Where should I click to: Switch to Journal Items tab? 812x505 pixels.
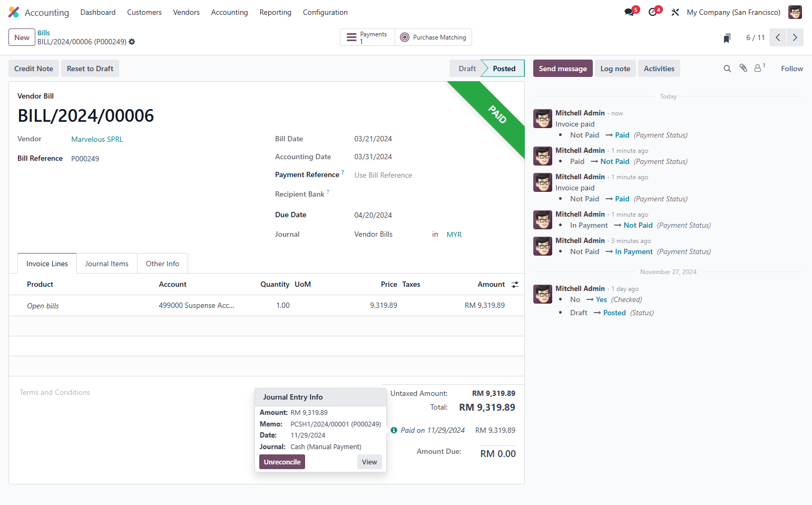pos(107,264)
